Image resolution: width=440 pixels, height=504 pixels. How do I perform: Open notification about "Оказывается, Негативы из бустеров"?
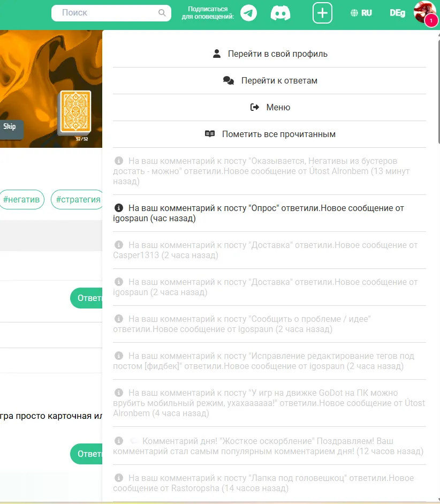tap(269, 171)
